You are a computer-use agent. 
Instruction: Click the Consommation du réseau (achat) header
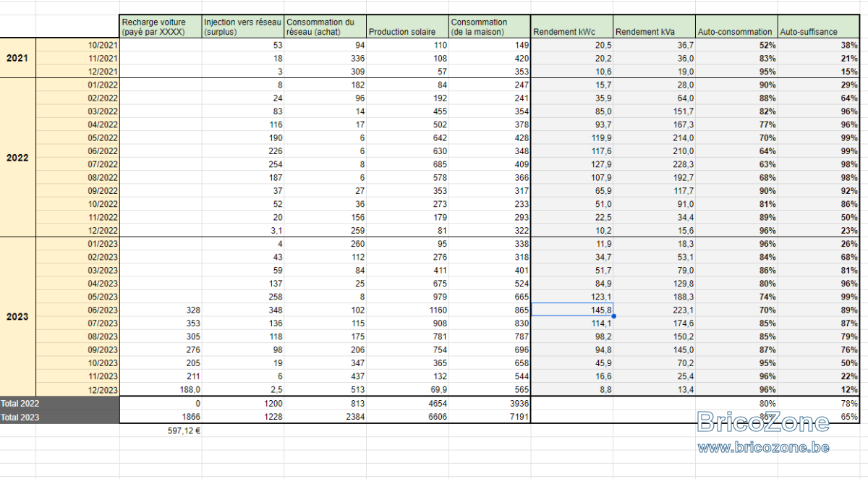[x=325, y=27]
